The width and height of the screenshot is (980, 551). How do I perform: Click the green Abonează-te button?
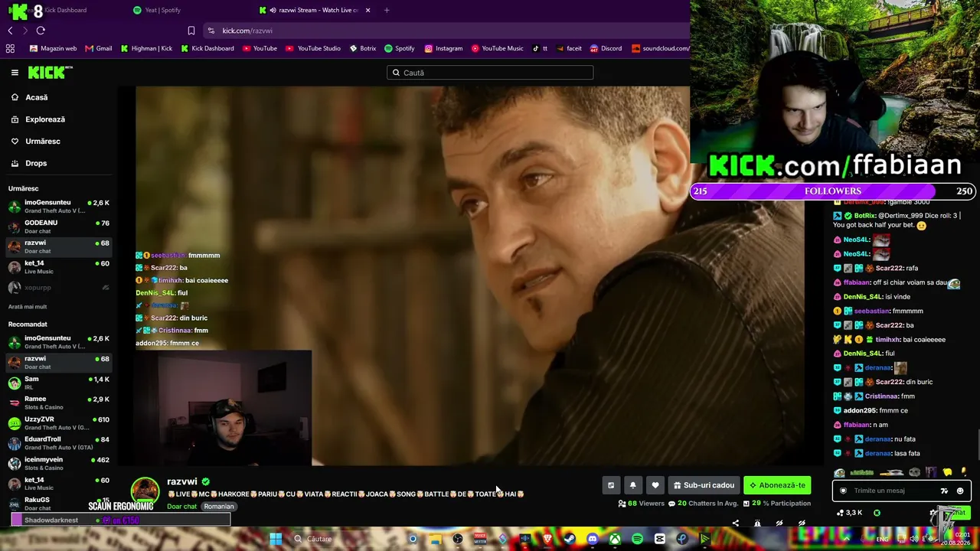(777, 485)
